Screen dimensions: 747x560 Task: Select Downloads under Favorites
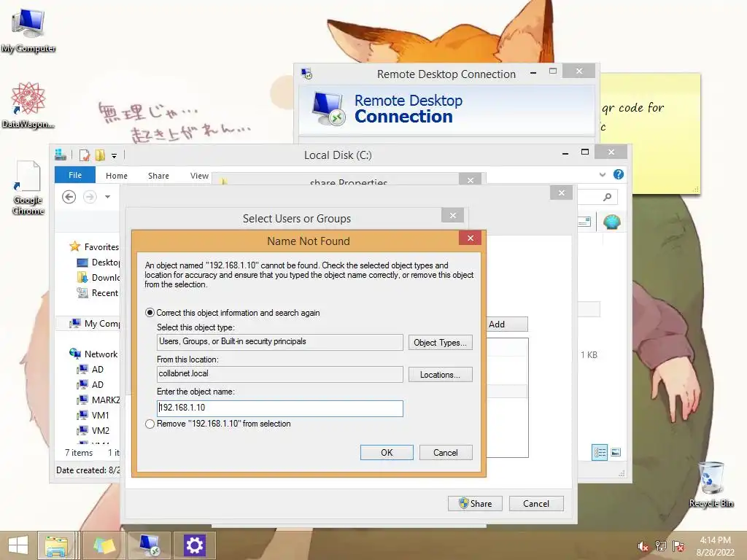[98, 278]
